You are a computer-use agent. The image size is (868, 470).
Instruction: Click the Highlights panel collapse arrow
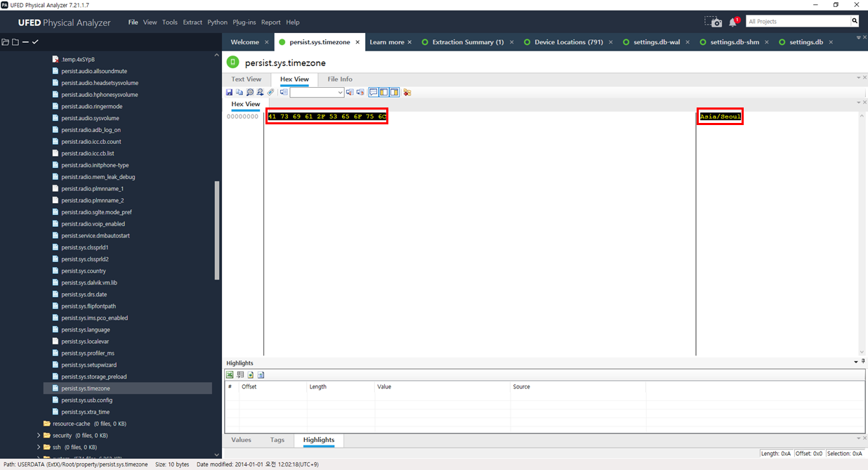pos(855,362)
